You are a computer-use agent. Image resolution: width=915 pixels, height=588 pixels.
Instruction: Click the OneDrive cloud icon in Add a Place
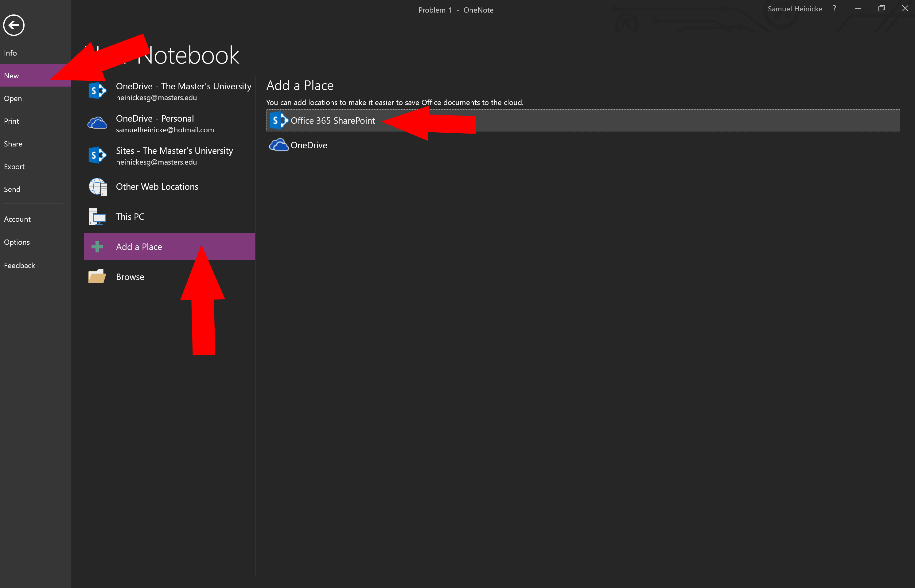(x=279, y=145)
